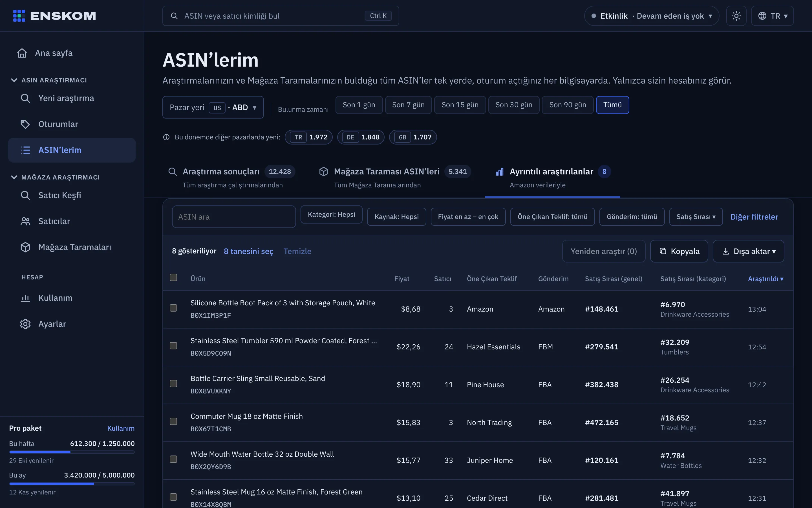Check the Stainless Steel Mug 16 oz row

pyautogui.click(x=173, y=497)
